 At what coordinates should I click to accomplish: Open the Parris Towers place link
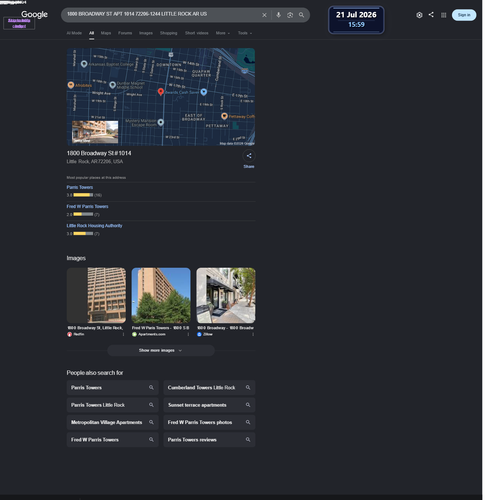(x=80, y=187)
